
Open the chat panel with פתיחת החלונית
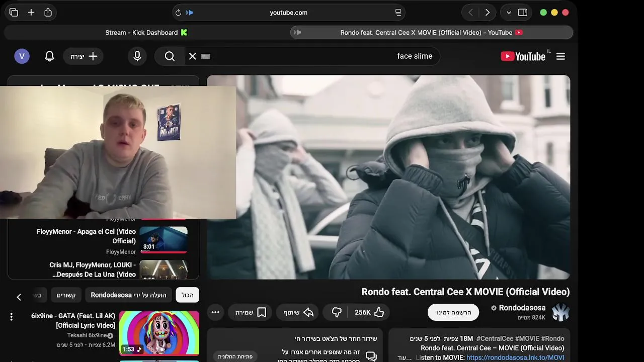coord(235,356)
